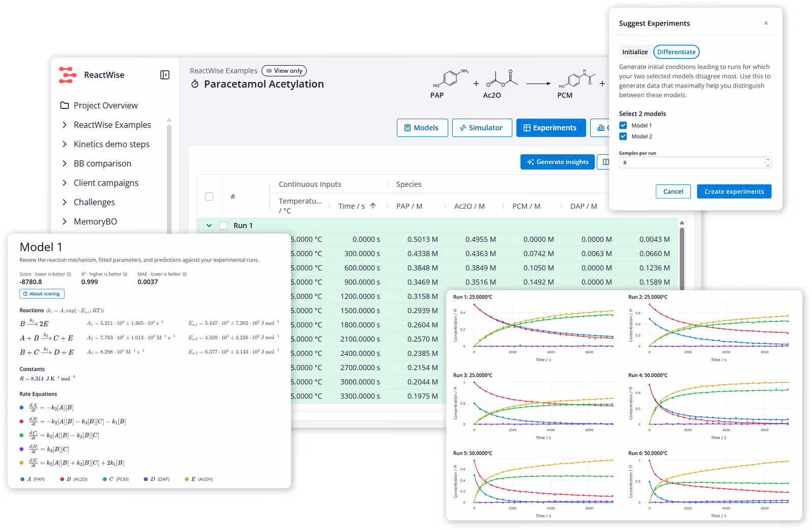The height and width of the screenshot is (530, 812).
Task: Uncheck the Model 2 checkbox
Action: click(623, 136)
